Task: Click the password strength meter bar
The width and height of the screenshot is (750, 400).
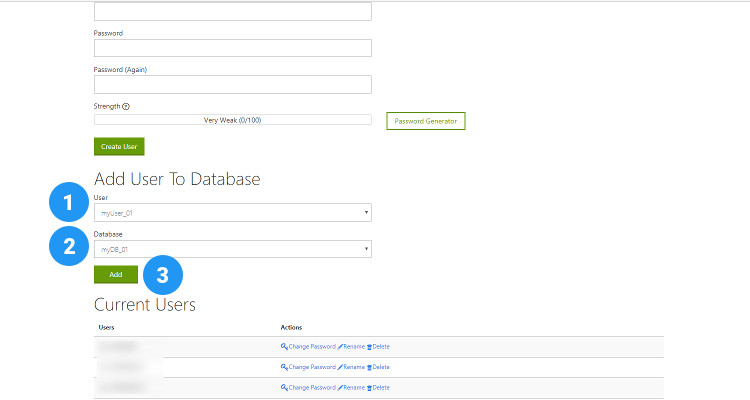Action: click(x=232, y=120)
